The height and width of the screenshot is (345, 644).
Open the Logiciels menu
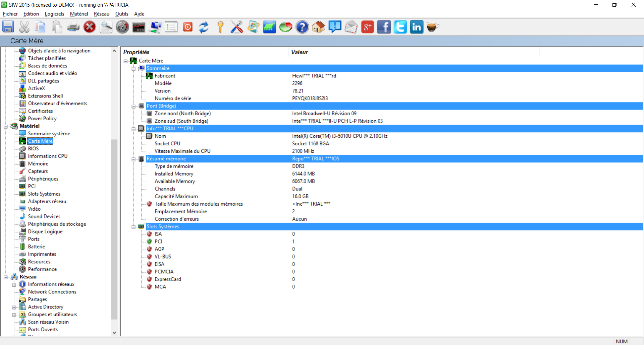pyautogui.click(x=54, y=14)
